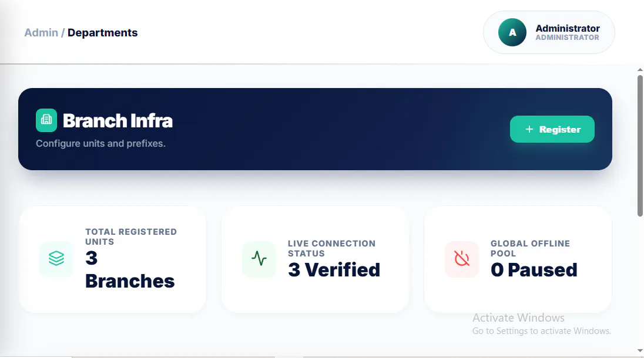Click the Administrator name text
Image resolution: width=644 pixels, height=358 pixels.
568,28
